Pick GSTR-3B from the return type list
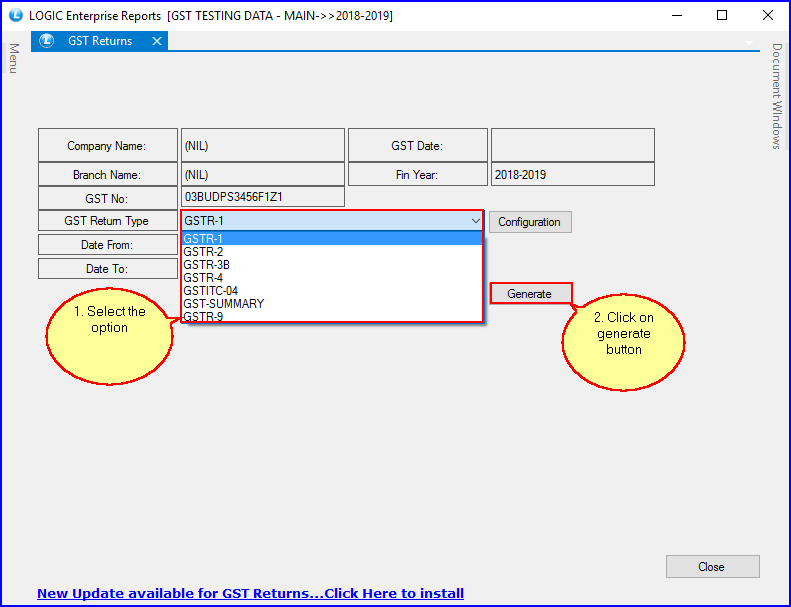 332,264
